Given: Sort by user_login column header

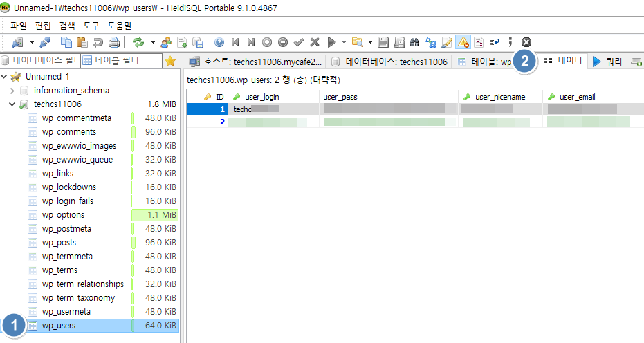Looking at the screenshot, I should [x=273, y=97].
